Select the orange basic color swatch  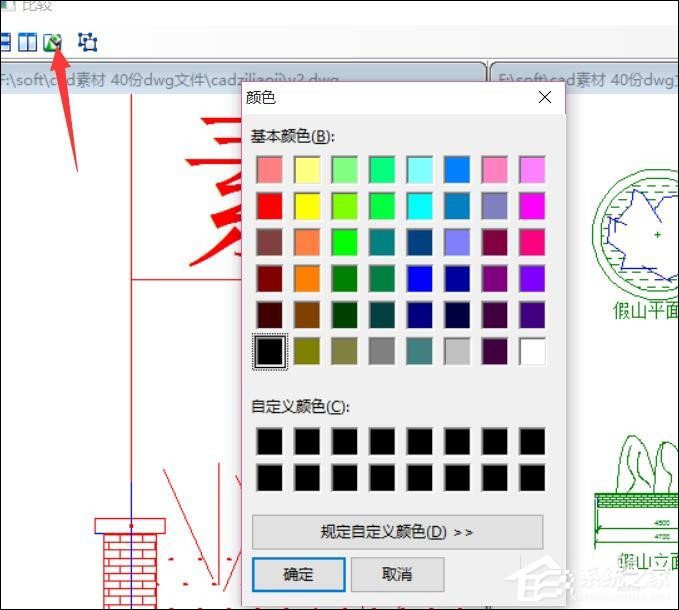pos(308,278)
